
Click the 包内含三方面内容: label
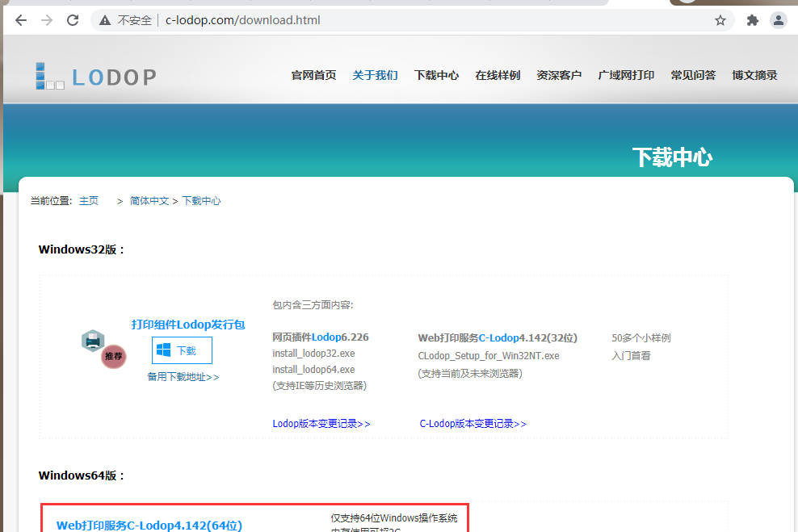pos(313,305)
